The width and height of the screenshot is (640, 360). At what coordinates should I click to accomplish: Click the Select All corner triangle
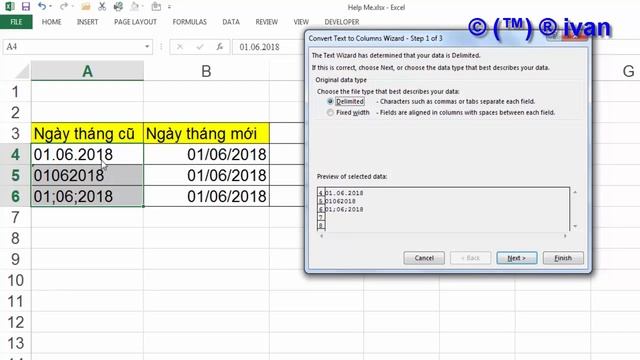pos(21,72)
